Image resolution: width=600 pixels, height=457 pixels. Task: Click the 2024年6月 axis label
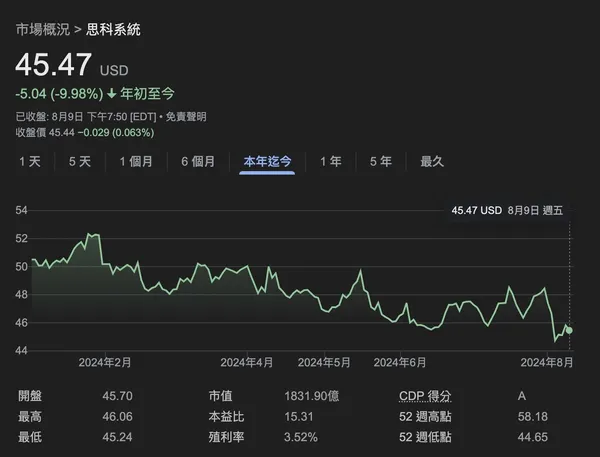400,362
